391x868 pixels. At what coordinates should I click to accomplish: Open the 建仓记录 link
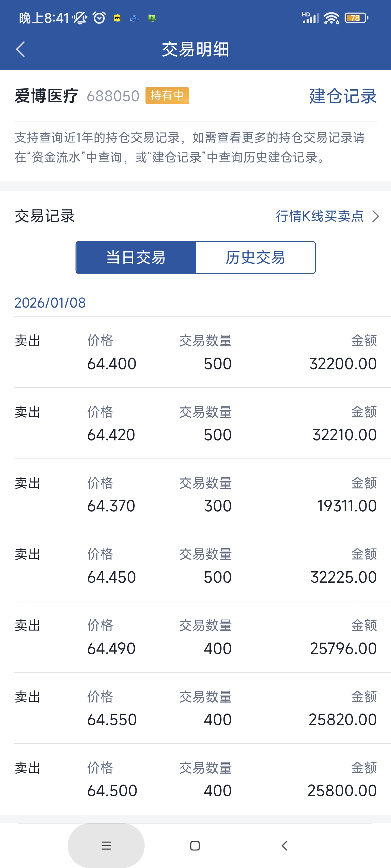point(342,96)
